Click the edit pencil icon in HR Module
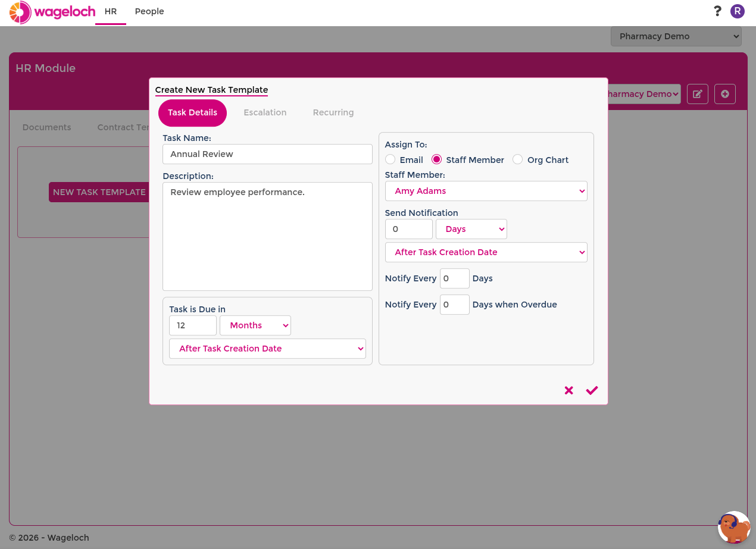The image size is (756, 549). pos(698,94)
